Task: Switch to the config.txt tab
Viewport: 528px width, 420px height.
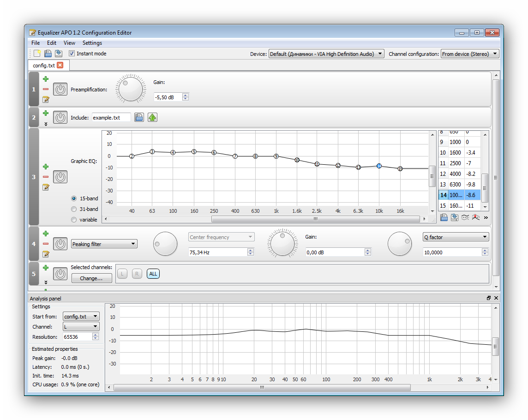Action: coord(44,66)
